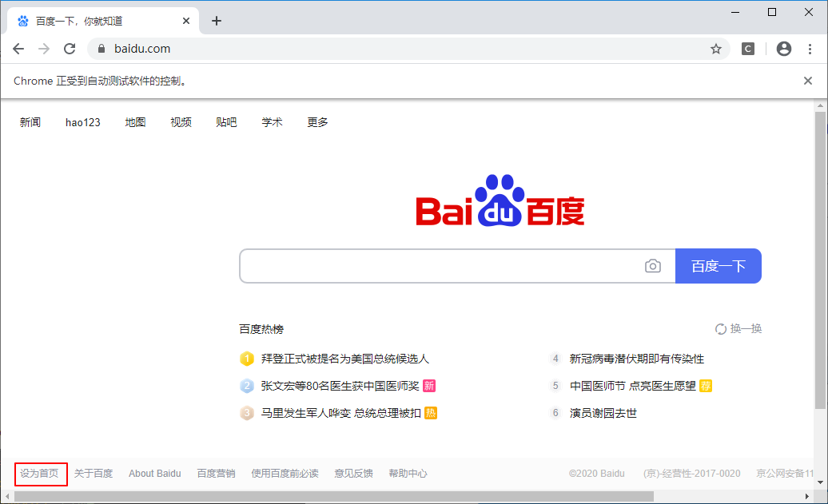The image size is (828, 504).
Task: Close the Baidu tab
Action: click(186, 21)
